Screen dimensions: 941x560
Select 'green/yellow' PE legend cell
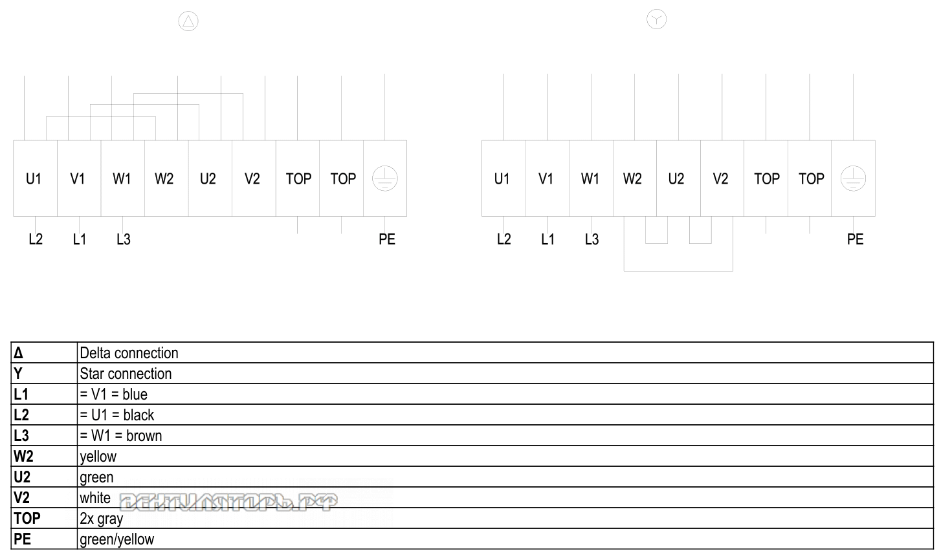[x=505, y=539]
